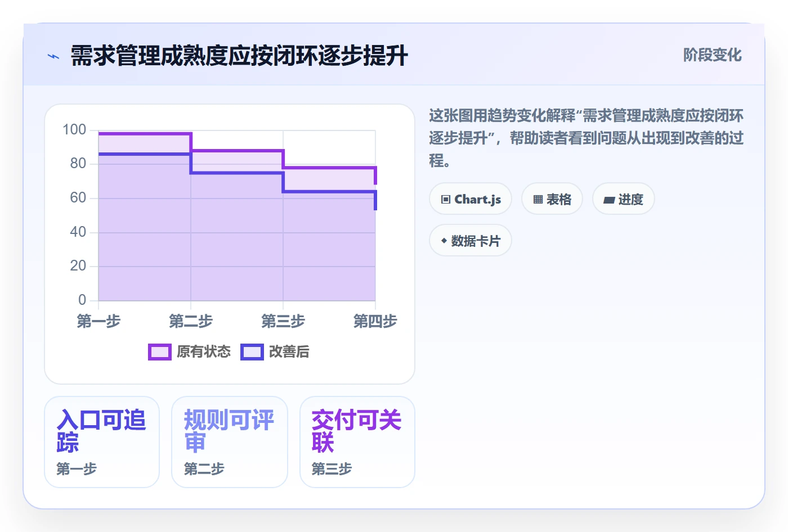Click the lightning bolt icon beside the title

click(x=53, y=56)
